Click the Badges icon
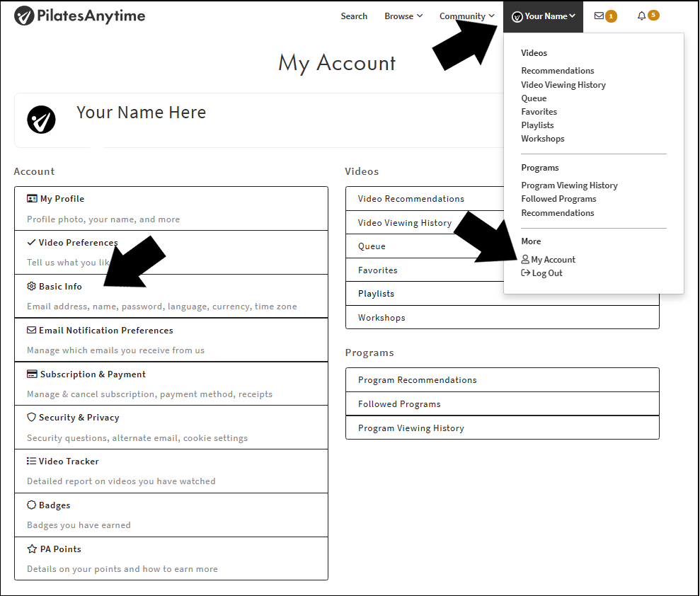This screenshot has width=700, height=596. pyautogui.click(x=31, y=505)
